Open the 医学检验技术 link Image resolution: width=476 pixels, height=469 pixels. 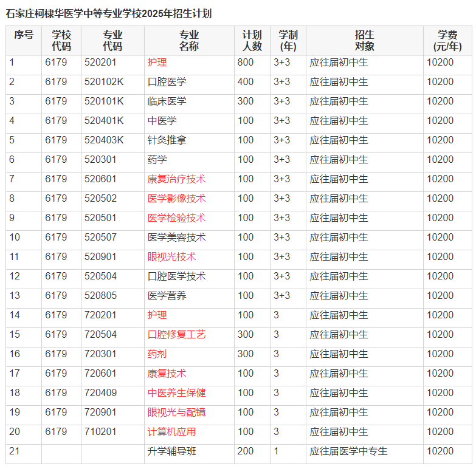(x=176, y=218)
